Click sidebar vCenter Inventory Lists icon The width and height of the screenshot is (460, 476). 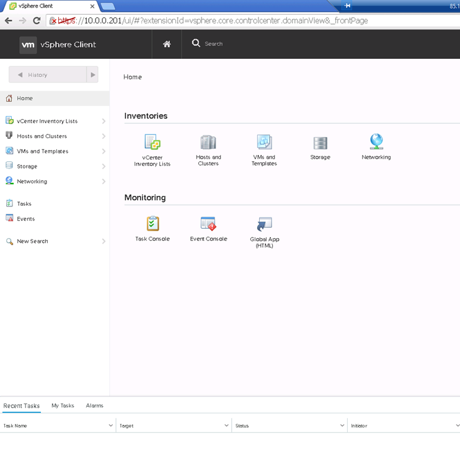coord(9,120)
